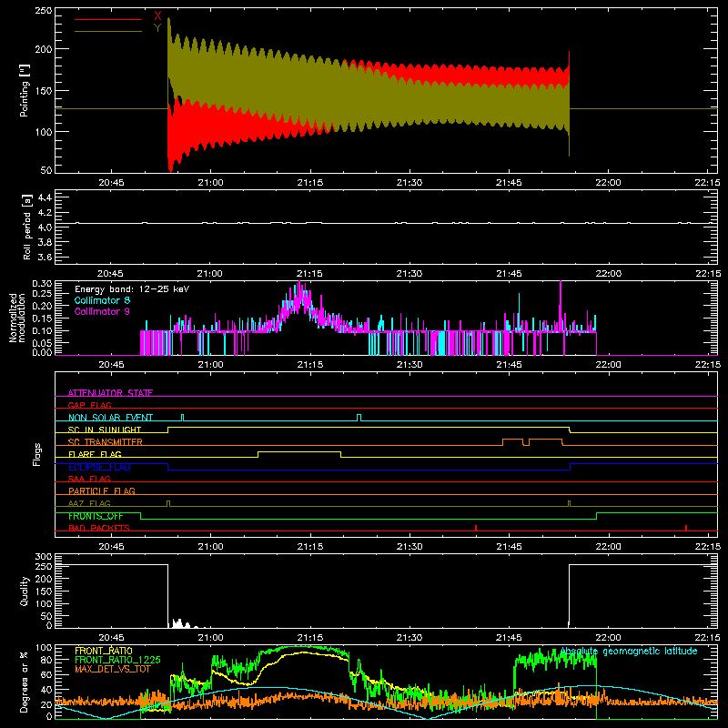728x728 pixels.
Task: Click 22:00 label under the Flags panel
Action: [x=608, y=547]
